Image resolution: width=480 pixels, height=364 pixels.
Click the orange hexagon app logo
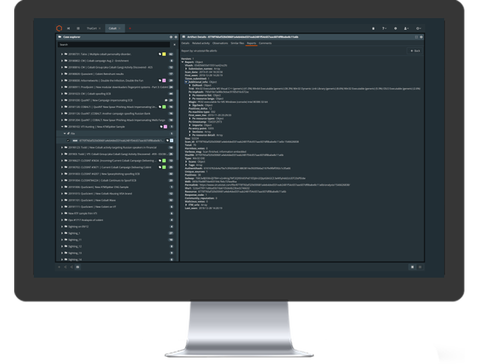point(59,28)
